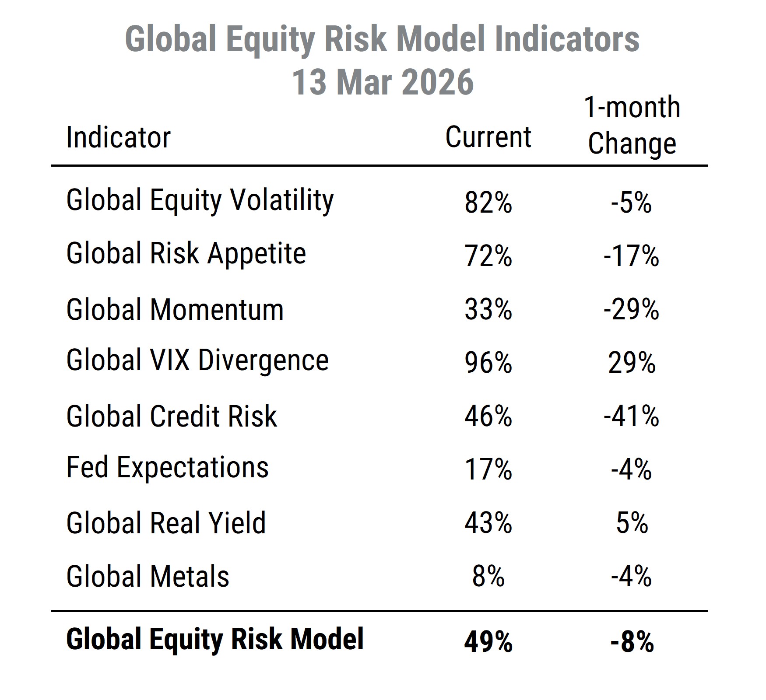766x700 pixels.
Task: Click the Global Equity Risk Model Indicators title
Action: pos(382,39)
